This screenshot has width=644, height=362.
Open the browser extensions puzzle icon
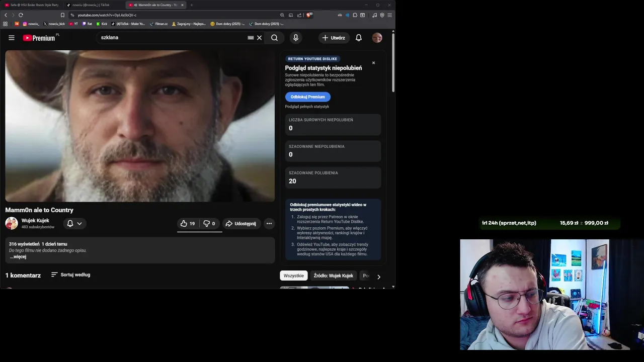(x=355, y=15)
